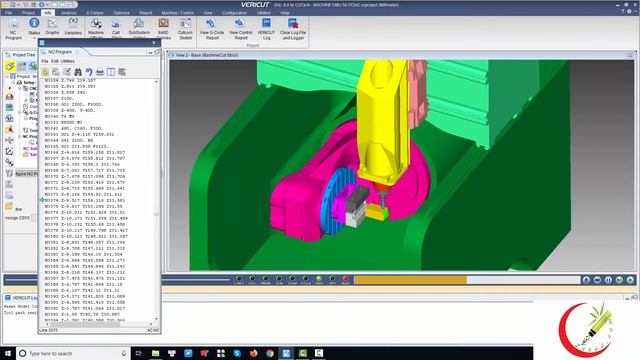Click the Single Step button

tap(619, 280)
